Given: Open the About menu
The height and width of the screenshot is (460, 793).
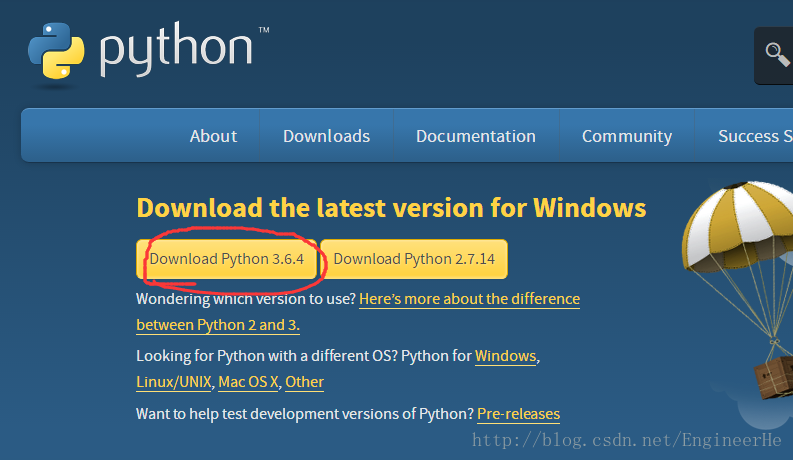Looking at the screenshot, I should [x=213, y=135].
